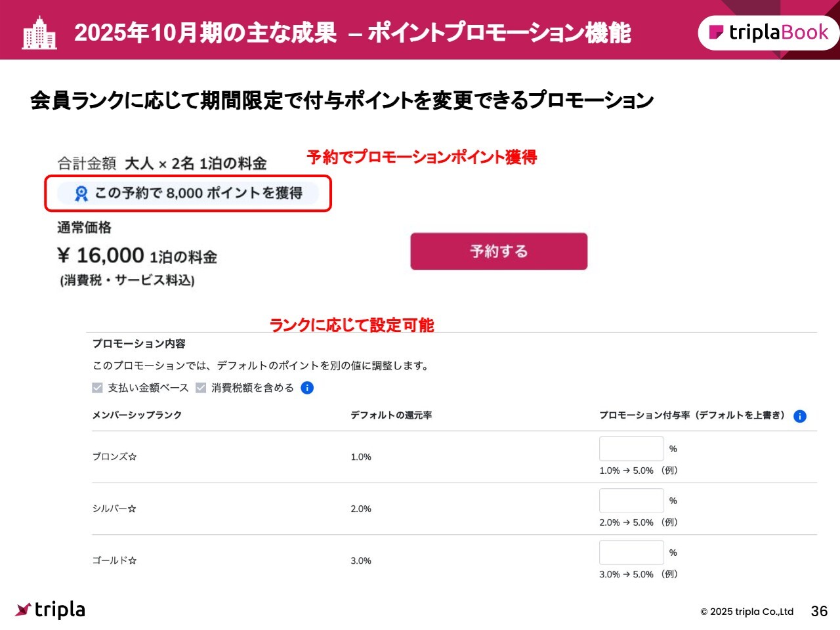Click the building icon in header

point(39,33)
